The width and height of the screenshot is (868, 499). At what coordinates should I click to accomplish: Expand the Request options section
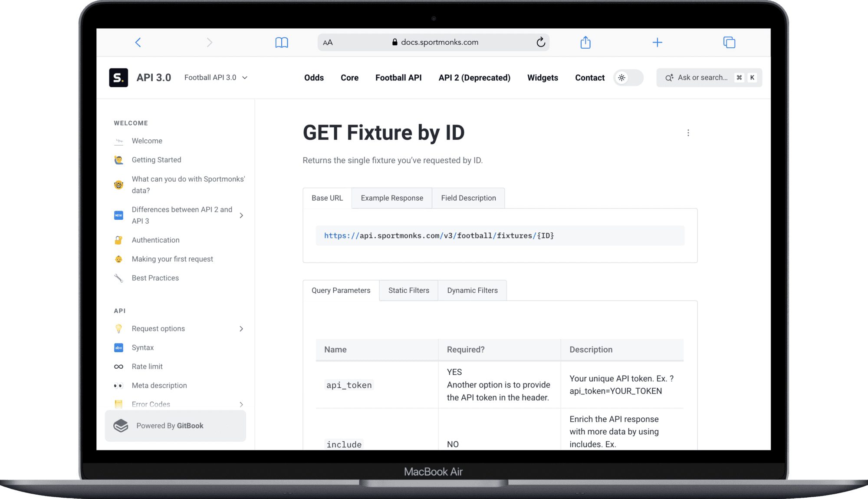pos(242,329)
